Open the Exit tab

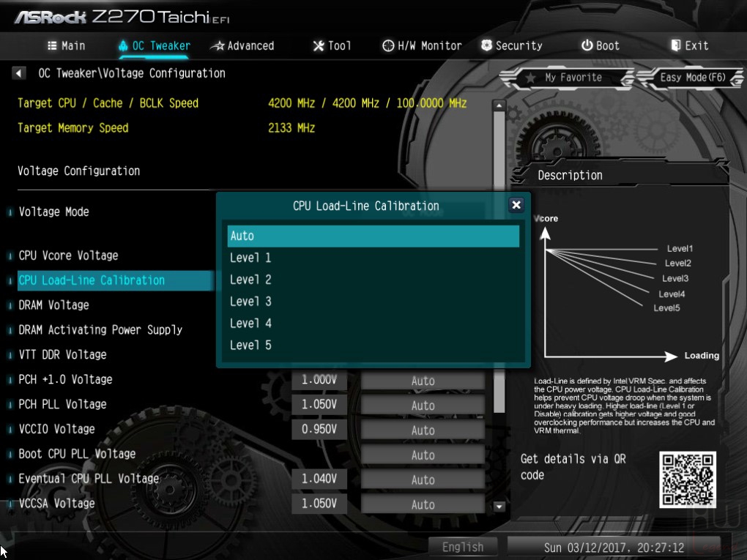[x=690, y=45]
